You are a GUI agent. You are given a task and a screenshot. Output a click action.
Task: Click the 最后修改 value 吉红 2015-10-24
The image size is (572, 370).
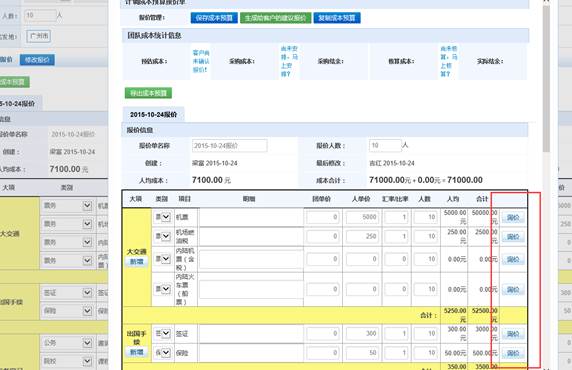(392, 163)
